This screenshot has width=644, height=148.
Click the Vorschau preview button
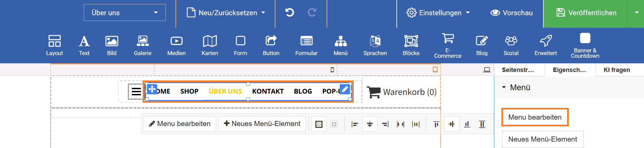click(x=512, y=13)
